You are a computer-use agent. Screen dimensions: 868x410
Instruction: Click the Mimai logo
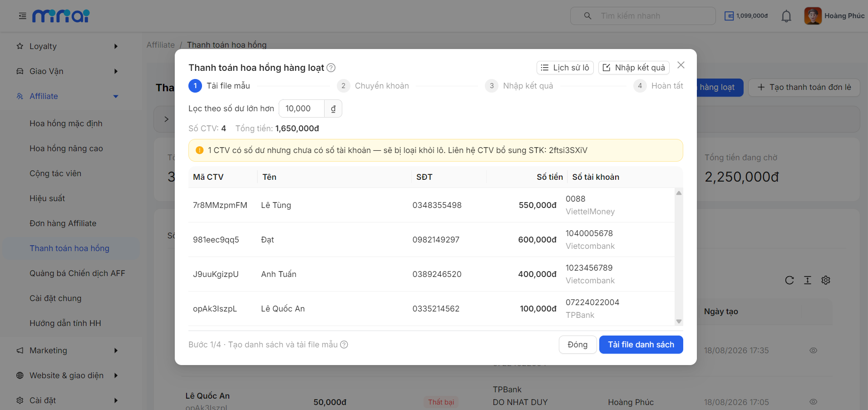(61, 16)
